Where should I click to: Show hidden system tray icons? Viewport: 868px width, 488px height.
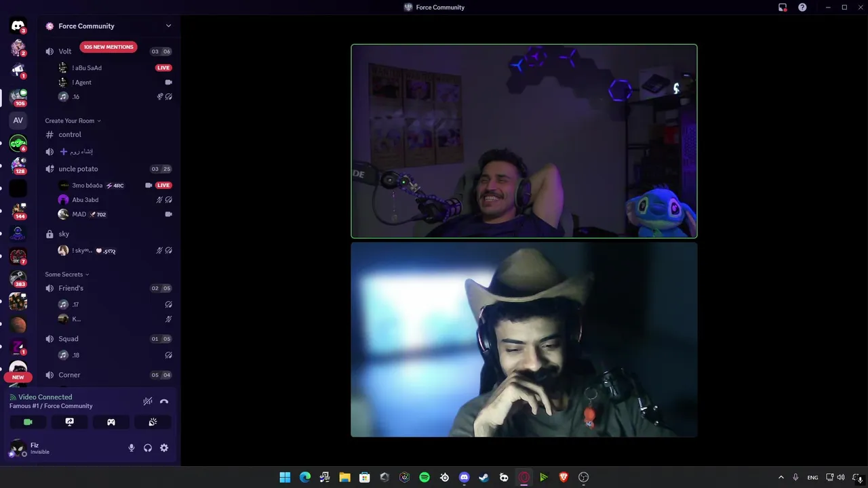click(x=781, y=477)
